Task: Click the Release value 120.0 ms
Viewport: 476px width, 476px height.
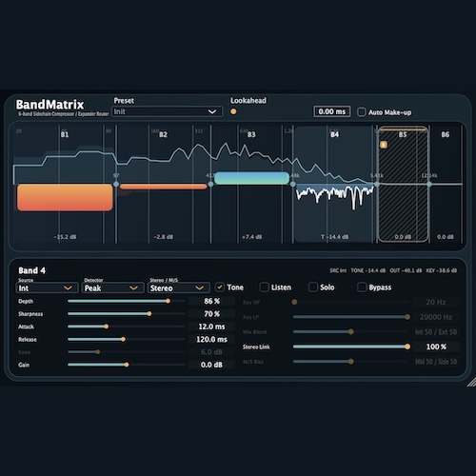Action: click(x=211, y=339)
